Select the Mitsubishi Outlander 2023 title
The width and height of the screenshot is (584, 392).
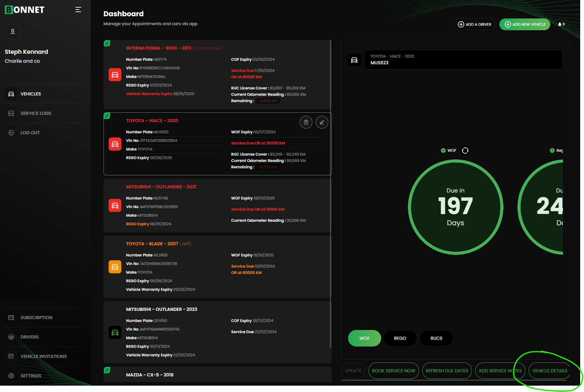[161, 309]
